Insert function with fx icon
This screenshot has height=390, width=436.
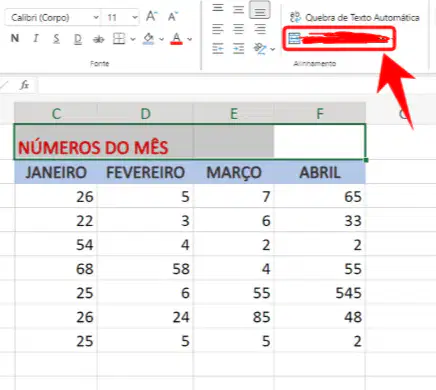click(x=24, y=85)
